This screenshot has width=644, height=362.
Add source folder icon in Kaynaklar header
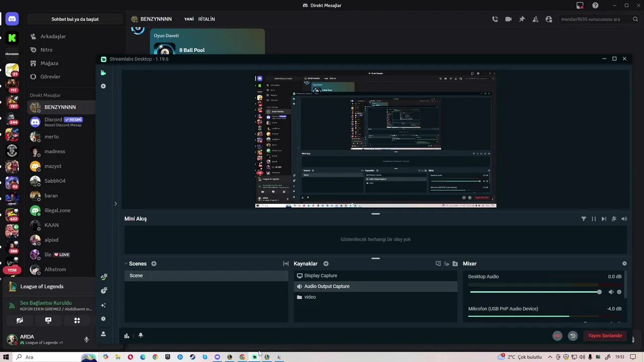tap(455, 263)
